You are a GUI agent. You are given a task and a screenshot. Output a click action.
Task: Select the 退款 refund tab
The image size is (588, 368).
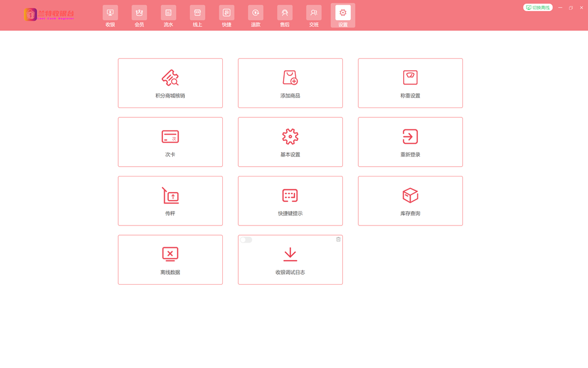[256, 16]
